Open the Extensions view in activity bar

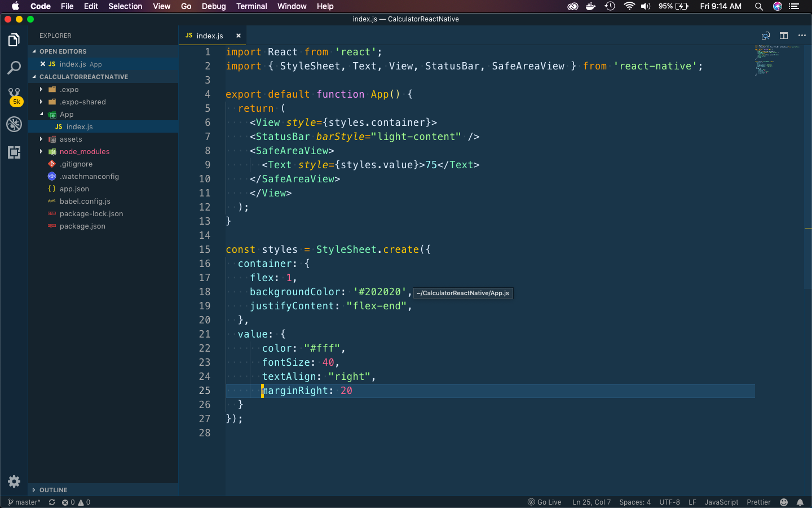point(14,152)
